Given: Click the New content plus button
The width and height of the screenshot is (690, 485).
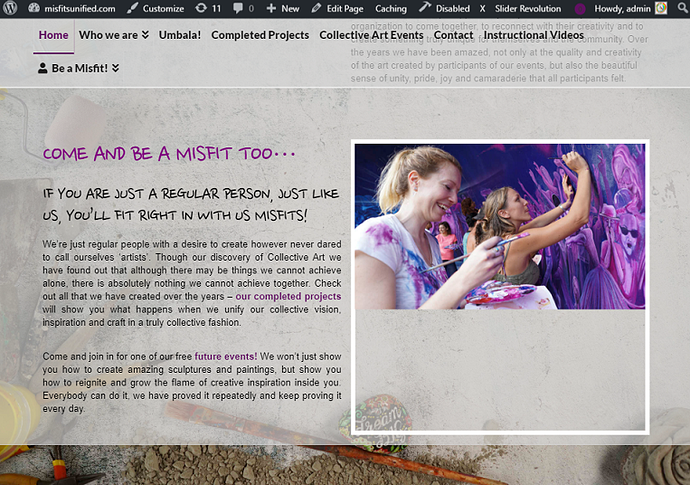Looking at the screenshot, I should click(x=283, y=8).
